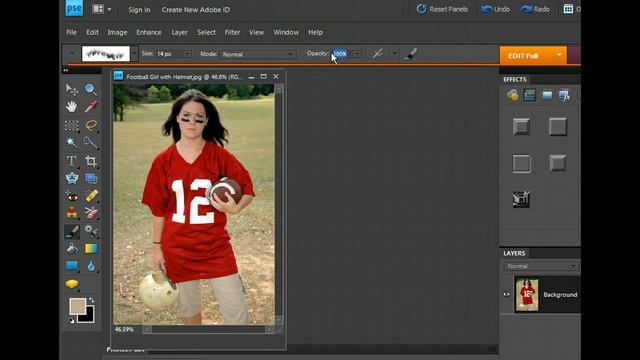Open the arrange documents layout dropdown
640x360 pixels.
point(101,9)
